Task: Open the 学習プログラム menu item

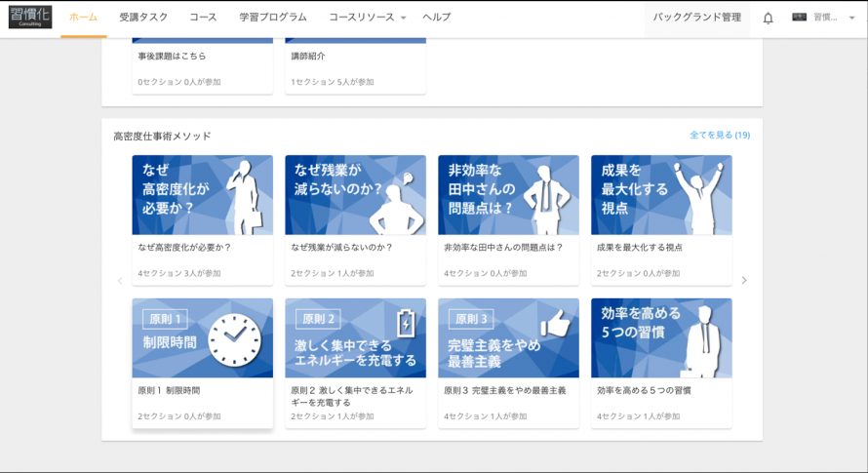Action: click(x=273, y=18)
